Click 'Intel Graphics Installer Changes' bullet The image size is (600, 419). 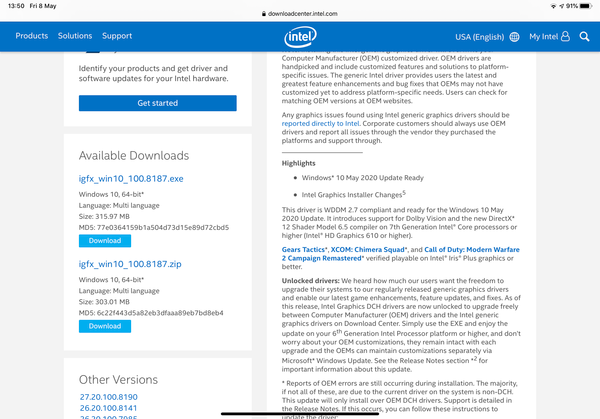[352, 195]
